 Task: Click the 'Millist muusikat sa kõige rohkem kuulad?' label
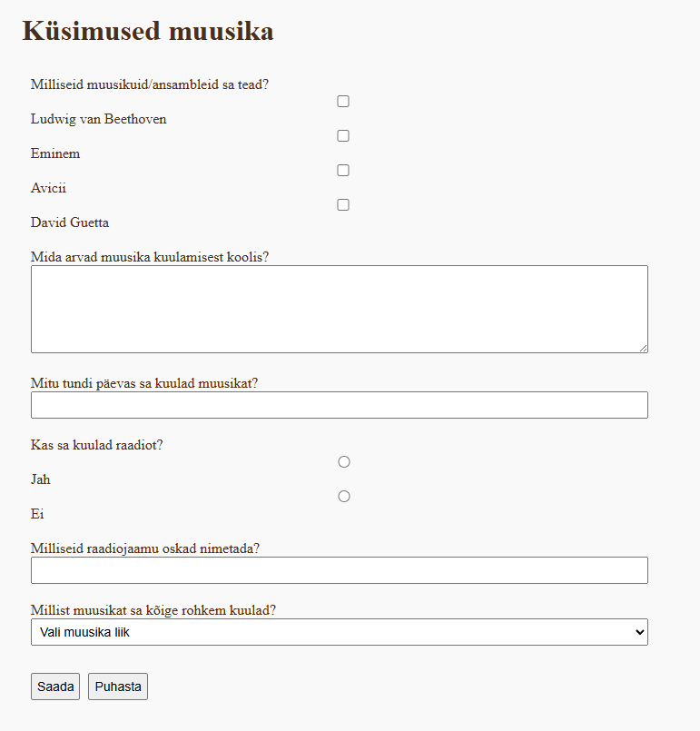(153, 610)
